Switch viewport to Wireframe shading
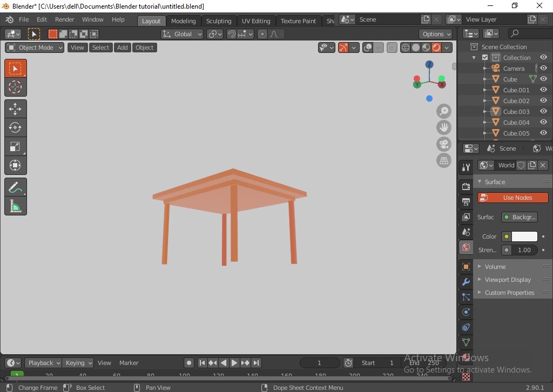Screen dimensions: 553x392 [x=406, y=48]
